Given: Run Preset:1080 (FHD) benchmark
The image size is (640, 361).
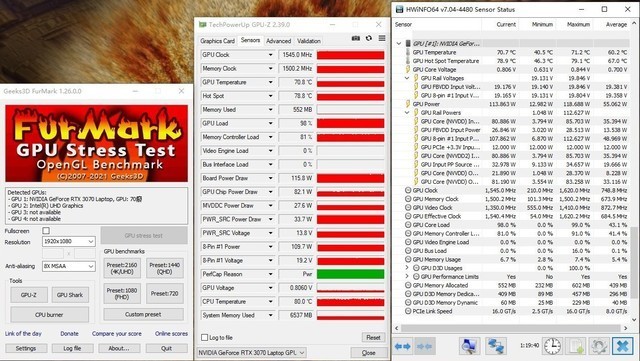Looking at the screenshot, I should (122, 294).
